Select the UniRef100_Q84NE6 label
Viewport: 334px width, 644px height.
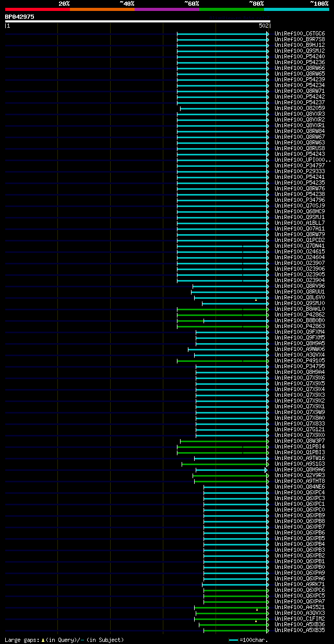click(300, 487)
